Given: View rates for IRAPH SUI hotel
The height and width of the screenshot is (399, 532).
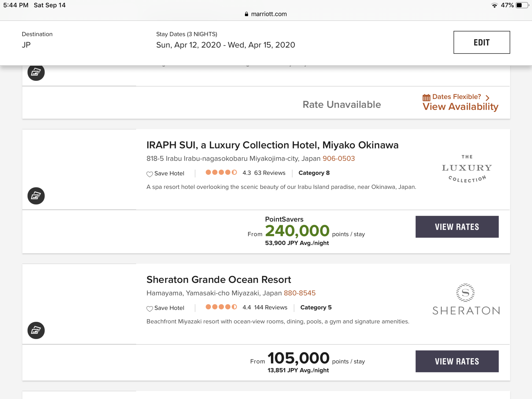Looking at the screenshot, I should click(457, 227).
